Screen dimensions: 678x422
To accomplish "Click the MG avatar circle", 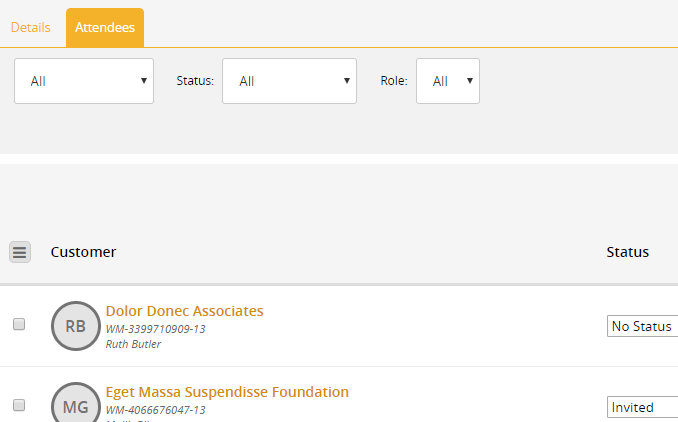I will [x=76, y=405].
